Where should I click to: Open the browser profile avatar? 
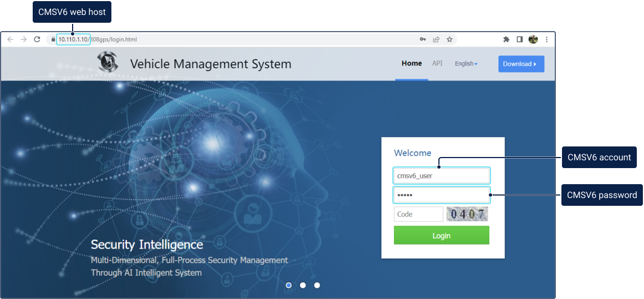pos(533,39)
